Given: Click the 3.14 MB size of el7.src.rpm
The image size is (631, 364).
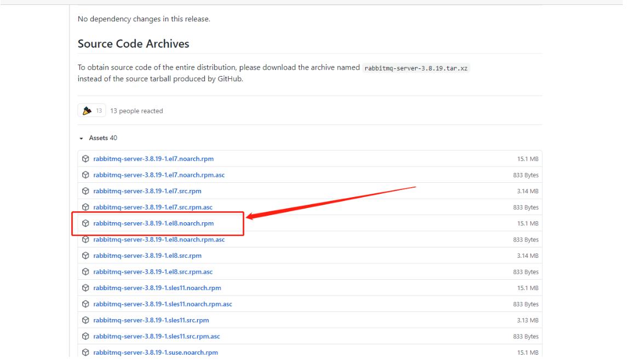Looking at the screenshot, I should click(527, 191).
